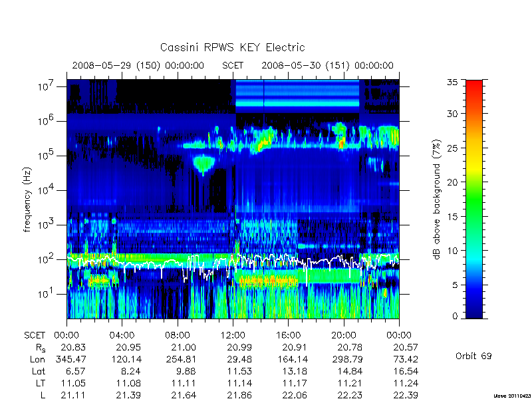The height and width of the screenshot is (399, 532).
Task: Click the start date '2008-05-29 (150) 00:00:00'
Action: pos(138,65)
